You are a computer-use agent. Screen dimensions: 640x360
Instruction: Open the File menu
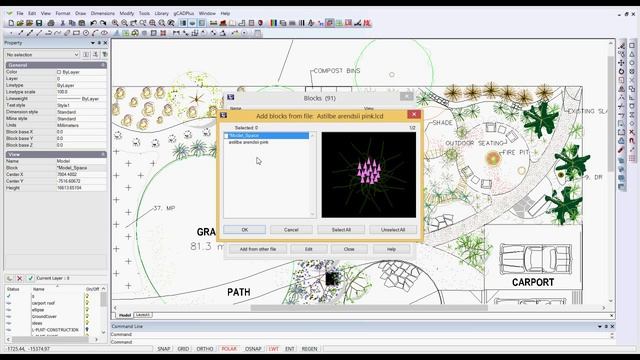tap(20, 13)
